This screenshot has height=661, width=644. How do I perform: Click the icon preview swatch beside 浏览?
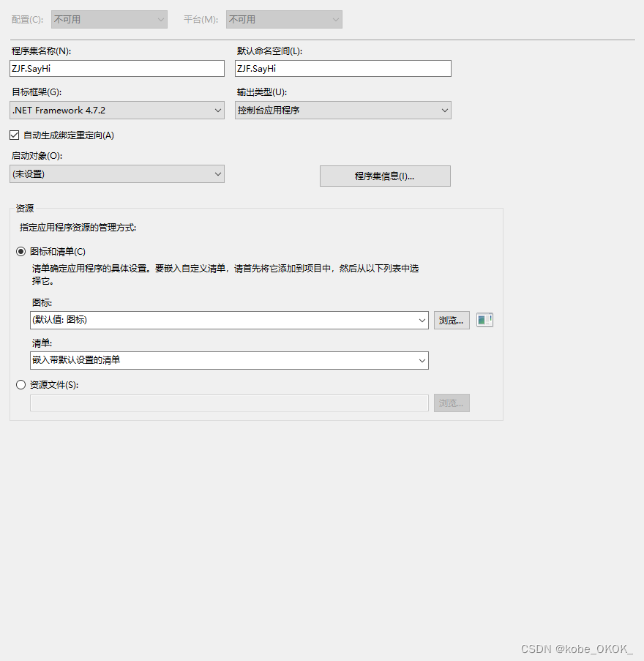[484, 319]
